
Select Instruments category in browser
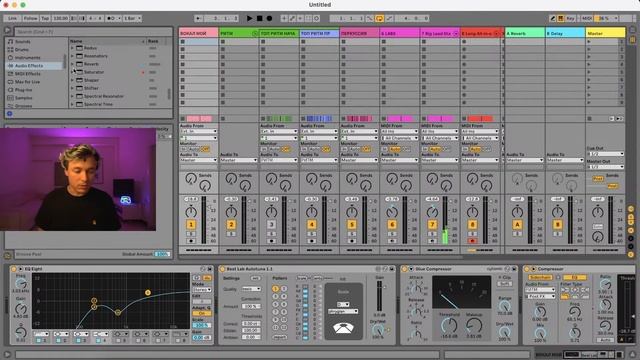pyautogui.click(x=27, y=58)
